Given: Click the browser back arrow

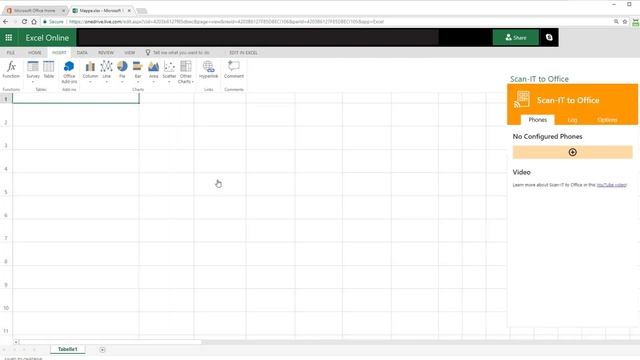Looking at the screenshot, I should 5,21.
